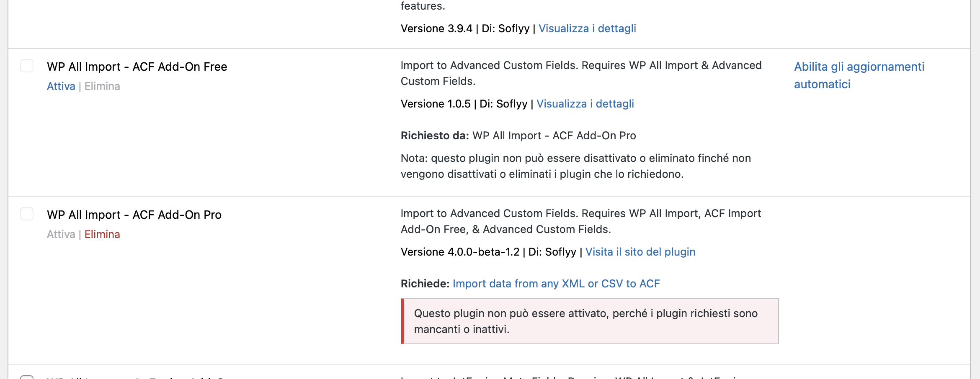Activate WP All Import ACF Add-On Free
This screenshot has height=379, width=980.
click(61, 86)
